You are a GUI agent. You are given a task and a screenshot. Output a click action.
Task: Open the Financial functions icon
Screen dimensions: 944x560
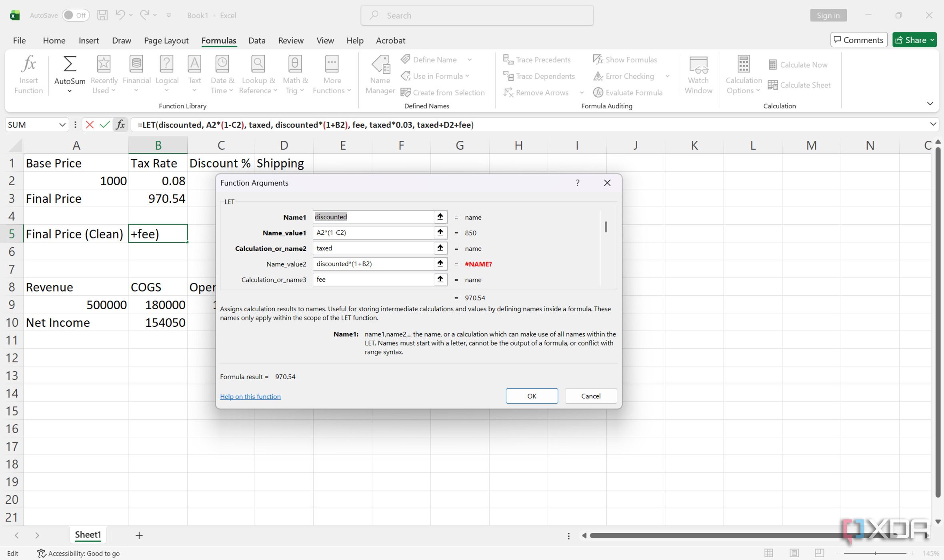[x=136, y=64]
